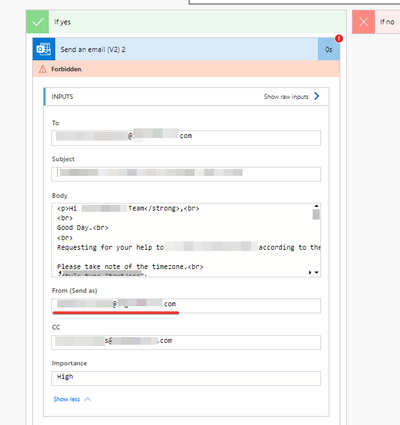Click the Body scrollbar up arrow
400x425 pixels.
click(316, 206)
